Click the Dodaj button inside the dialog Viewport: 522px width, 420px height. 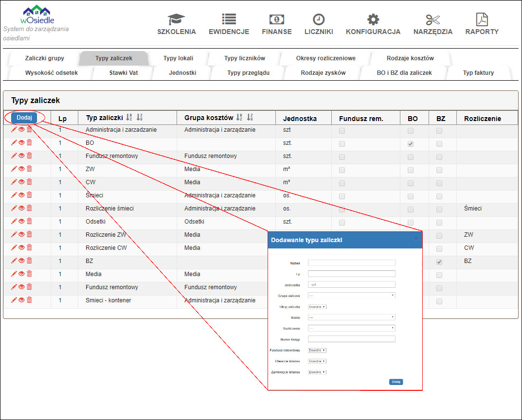(396, 382)
